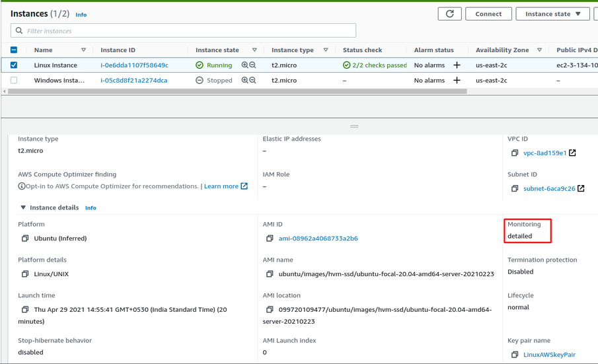This screenshot has width=598, height=364.
Task: Sort by Name column arrow
Action: tap(83, 50)
